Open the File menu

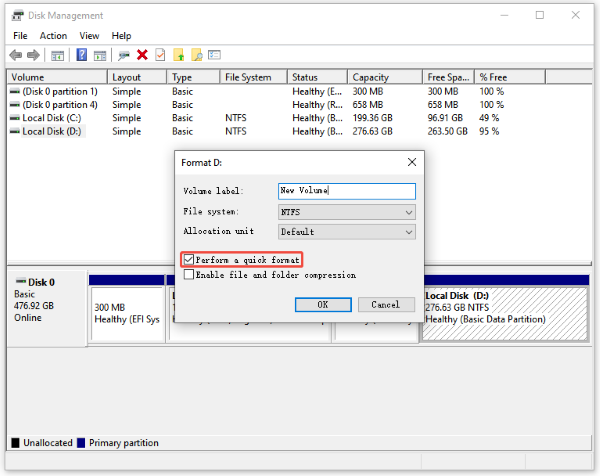point(20,36)
